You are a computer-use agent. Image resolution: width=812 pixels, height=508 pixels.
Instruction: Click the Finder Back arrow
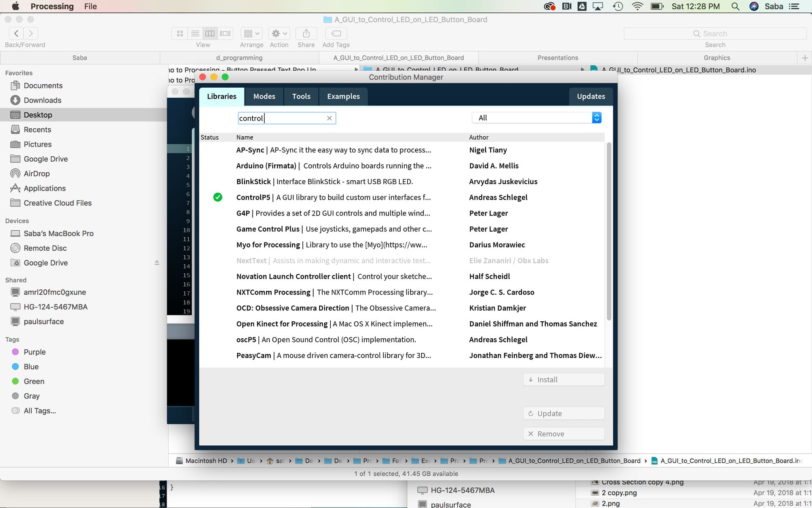click(x=16, y=33)
